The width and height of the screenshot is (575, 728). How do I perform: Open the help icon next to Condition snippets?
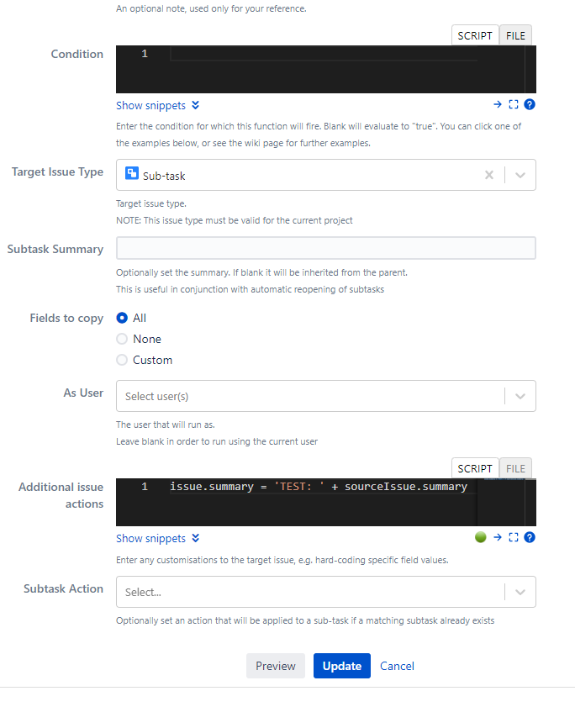(529, 104)
